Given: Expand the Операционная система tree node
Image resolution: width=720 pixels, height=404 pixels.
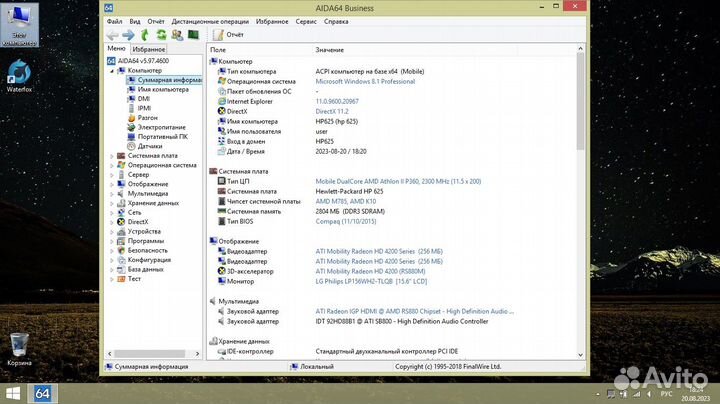Looking at the screenshot, I should 112,165.
